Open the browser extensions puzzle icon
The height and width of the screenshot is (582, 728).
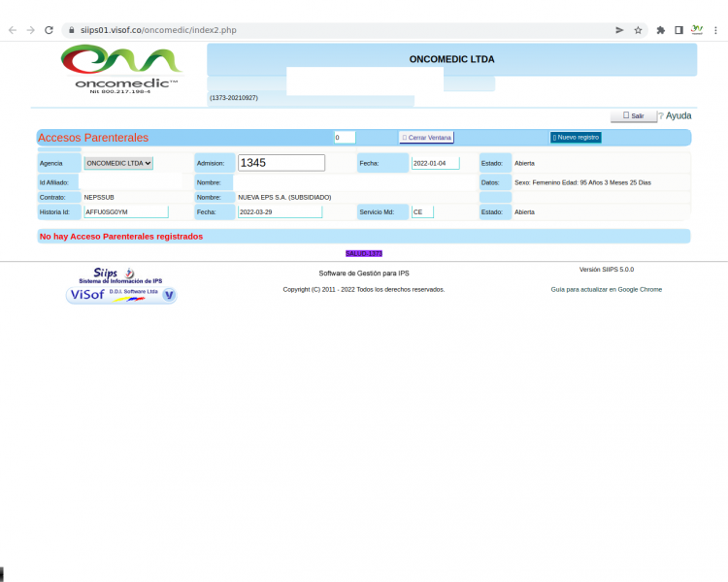pos(661,30)
